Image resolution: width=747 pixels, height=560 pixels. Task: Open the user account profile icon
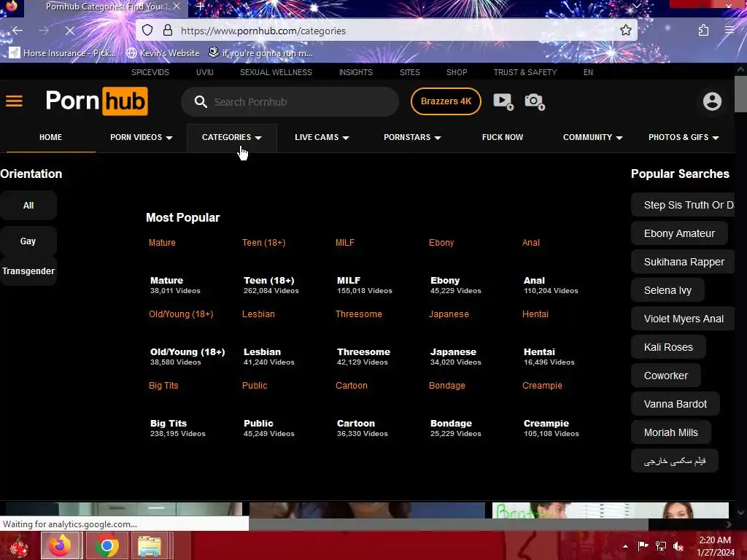point(712,101)
